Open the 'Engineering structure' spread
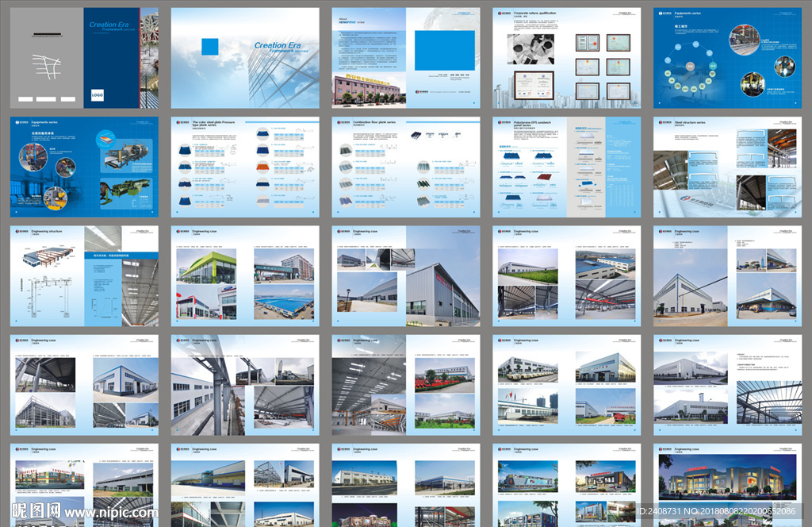 click(84, 275)
